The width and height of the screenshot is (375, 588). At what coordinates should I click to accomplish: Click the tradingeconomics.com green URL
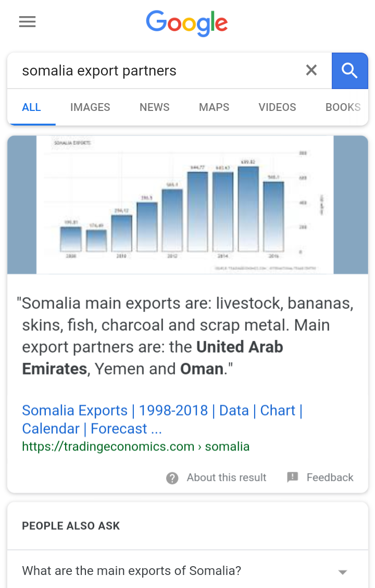(x=135, y=447)
